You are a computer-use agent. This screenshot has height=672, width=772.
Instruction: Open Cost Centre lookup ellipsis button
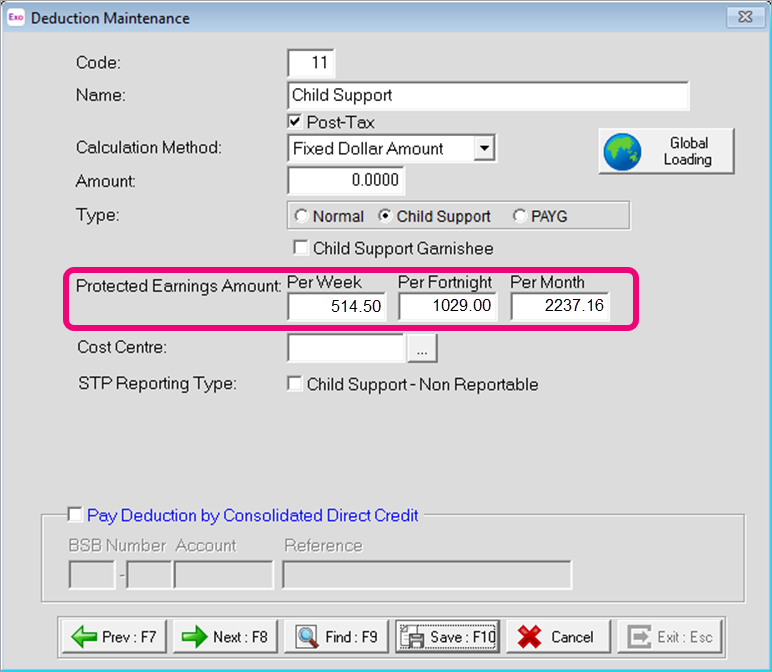(x=422, y=348)
